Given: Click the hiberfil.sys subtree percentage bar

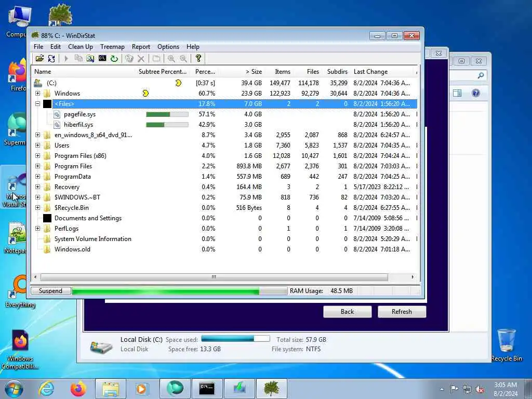Looking at the screenshot, I should (x=167, y=125).
